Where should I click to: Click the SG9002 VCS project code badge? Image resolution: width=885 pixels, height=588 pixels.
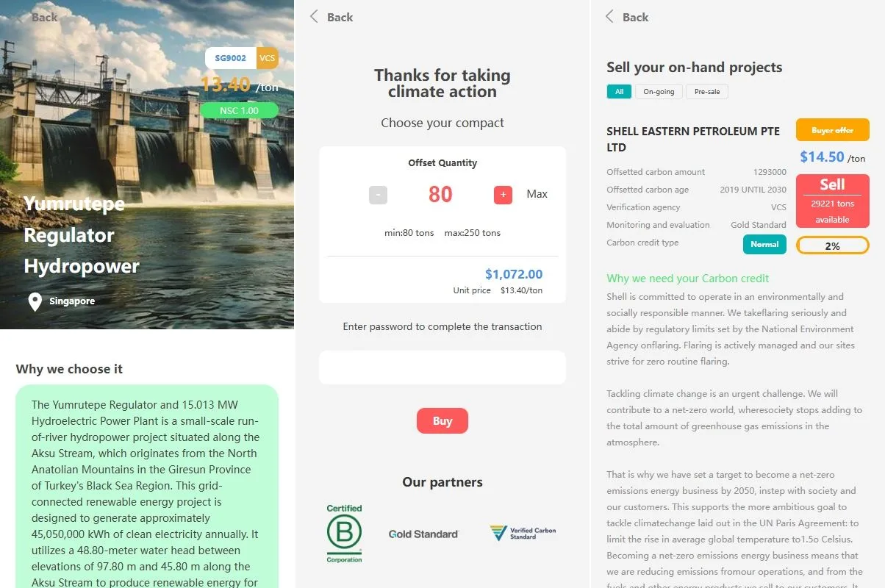(241, 58)
